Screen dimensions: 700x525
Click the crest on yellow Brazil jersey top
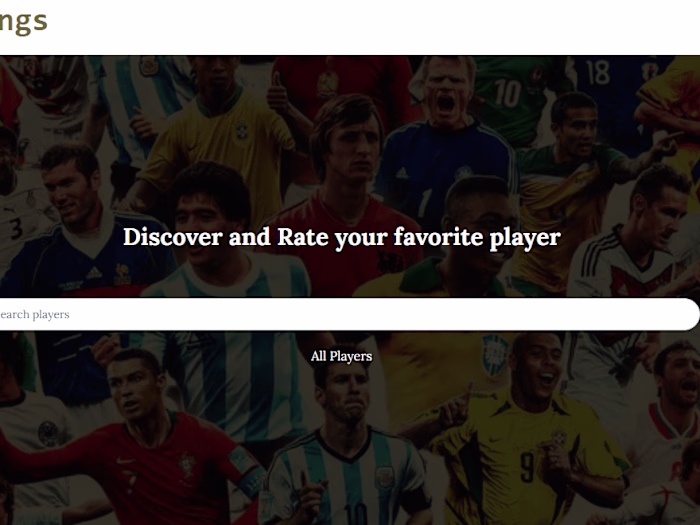point(241,130)
